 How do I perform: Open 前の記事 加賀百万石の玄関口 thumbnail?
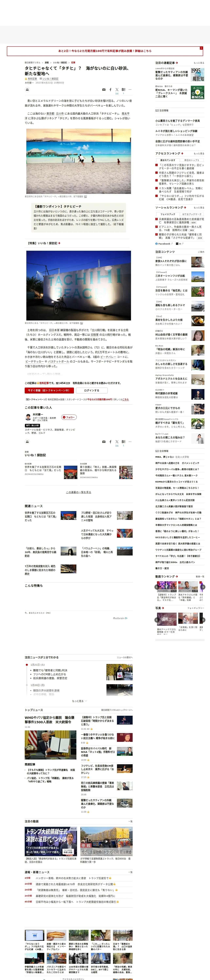click(70, 472)
